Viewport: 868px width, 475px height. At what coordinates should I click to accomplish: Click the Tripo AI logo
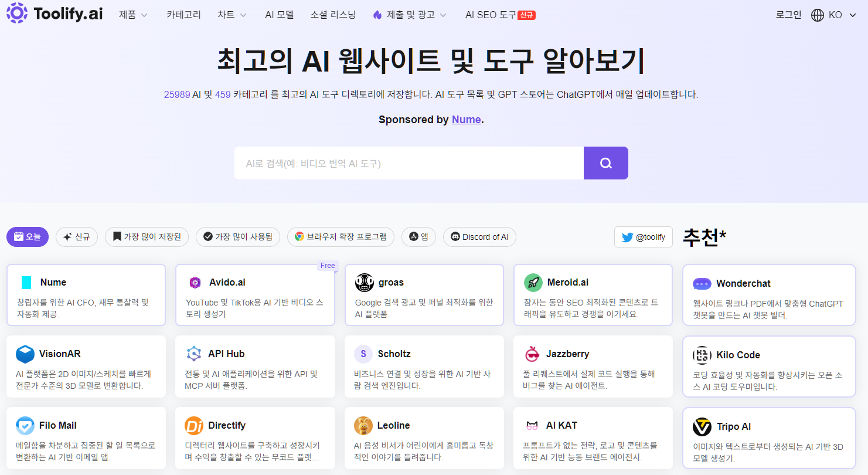[x=702, y=427]
